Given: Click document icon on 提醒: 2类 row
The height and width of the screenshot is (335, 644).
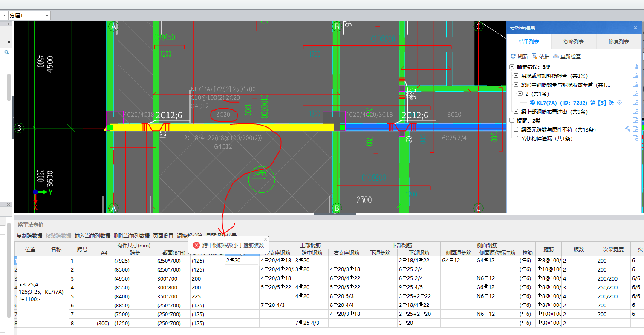Looking at the screenshot, I should coord(635,120).
